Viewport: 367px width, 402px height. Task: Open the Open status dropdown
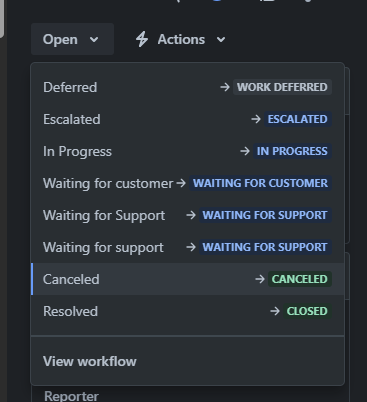tap(72, 39)
